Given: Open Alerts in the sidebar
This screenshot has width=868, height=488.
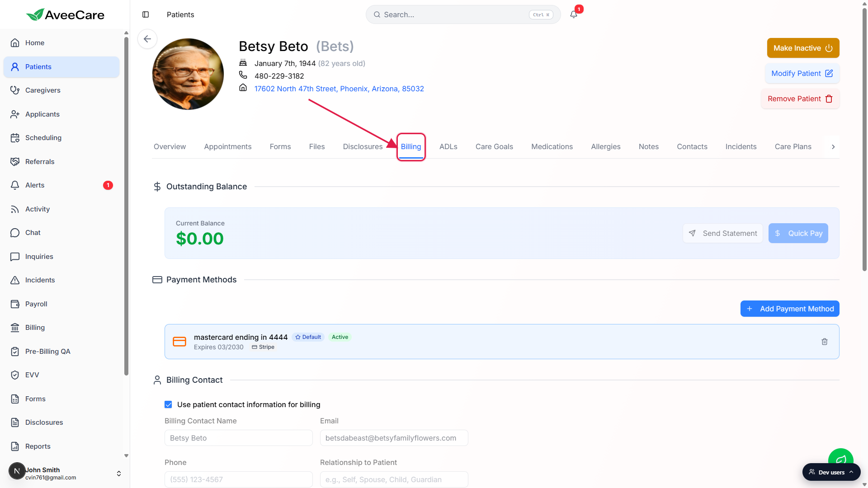Looking at the screenshot, I should pos(61,185).
